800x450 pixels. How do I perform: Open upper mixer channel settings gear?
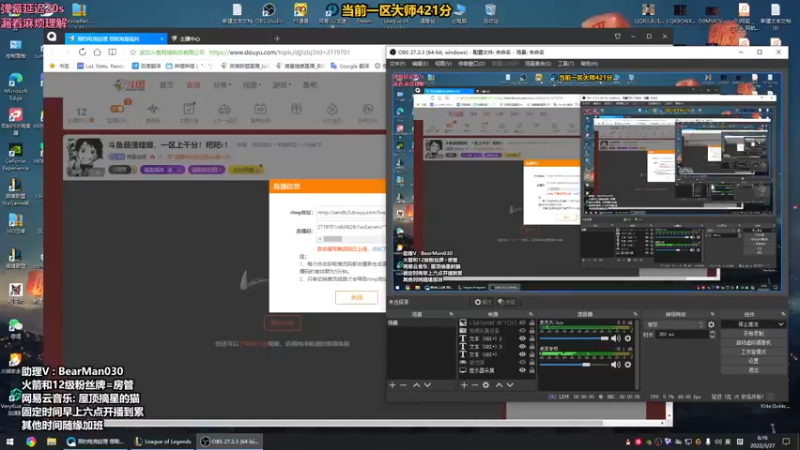628,338
